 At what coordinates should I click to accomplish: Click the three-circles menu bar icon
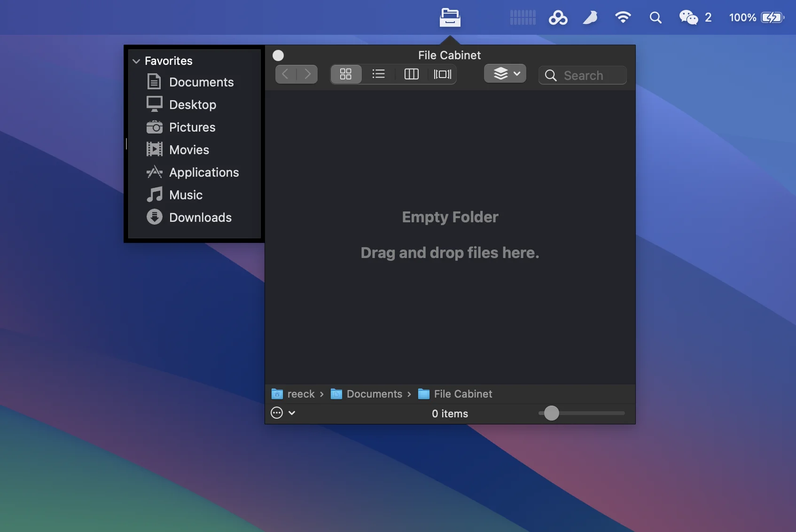tap(558, 18)
